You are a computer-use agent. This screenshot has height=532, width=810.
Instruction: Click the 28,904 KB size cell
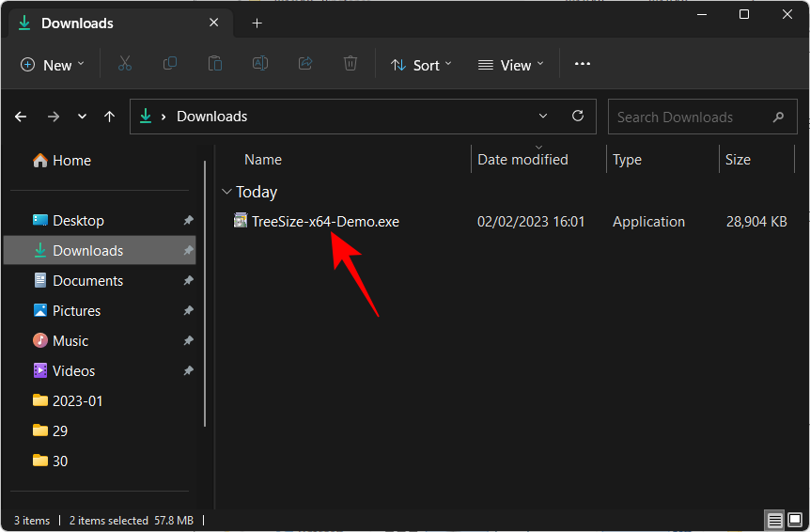(x=756, y=222)
